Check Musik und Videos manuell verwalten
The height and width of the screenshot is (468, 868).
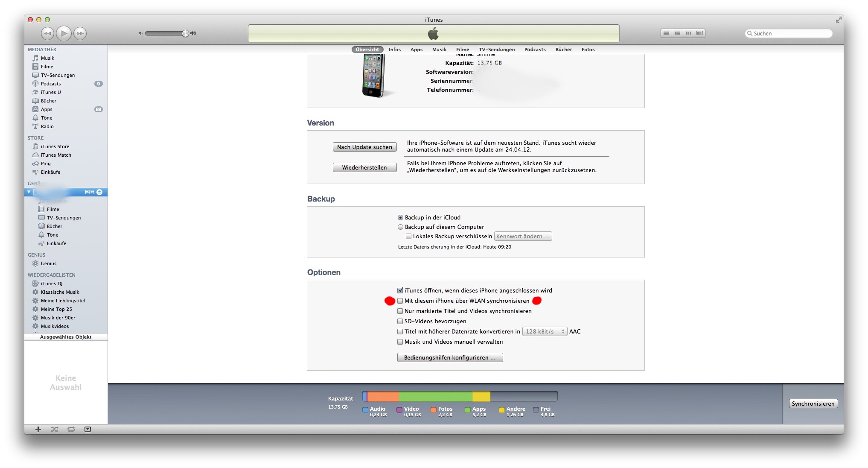click(x=400, y=342)
